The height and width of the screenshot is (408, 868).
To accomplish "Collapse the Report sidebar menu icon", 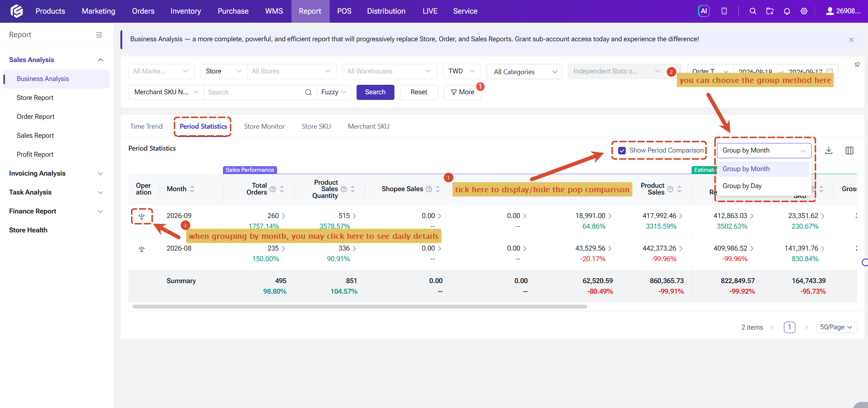I will (x=99, y=35).
